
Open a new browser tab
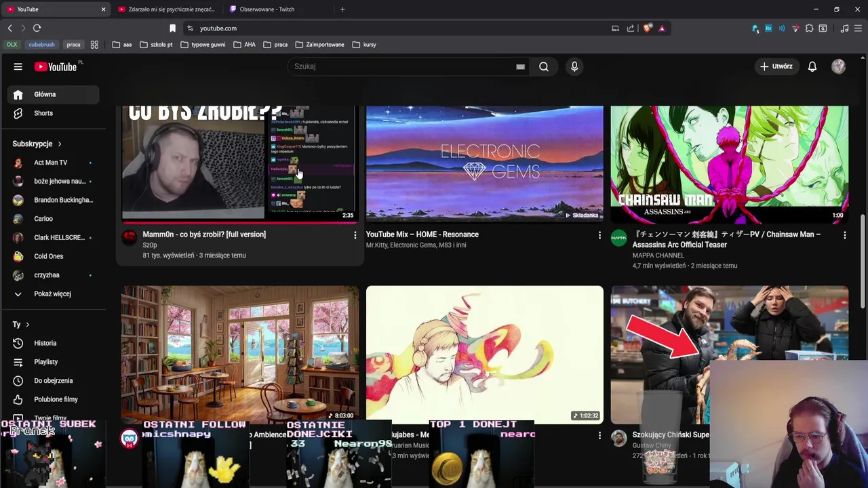342,9
